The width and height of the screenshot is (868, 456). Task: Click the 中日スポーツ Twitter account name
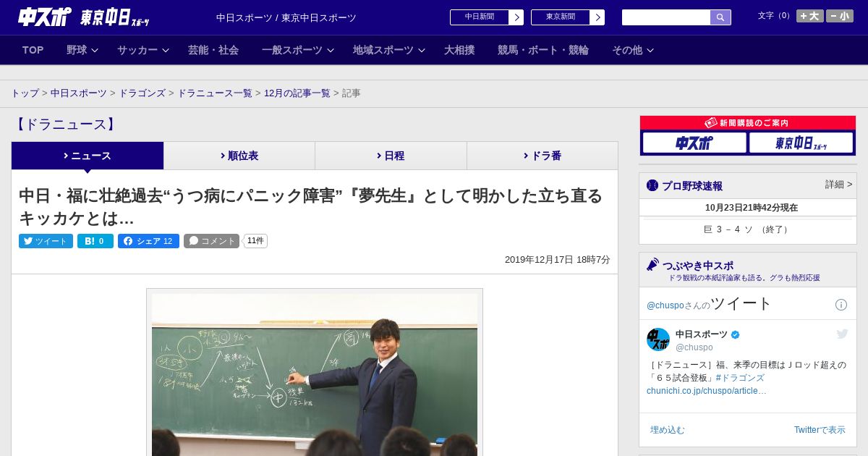(x=702, y=334)
